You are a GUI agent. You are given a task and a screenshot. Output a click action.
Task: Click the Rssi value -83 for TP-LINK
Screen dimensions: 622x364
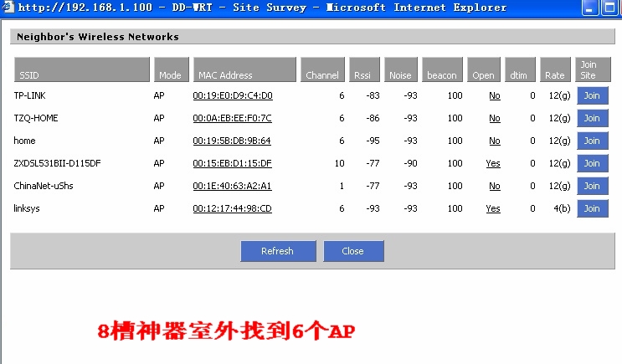coord(373,95)
